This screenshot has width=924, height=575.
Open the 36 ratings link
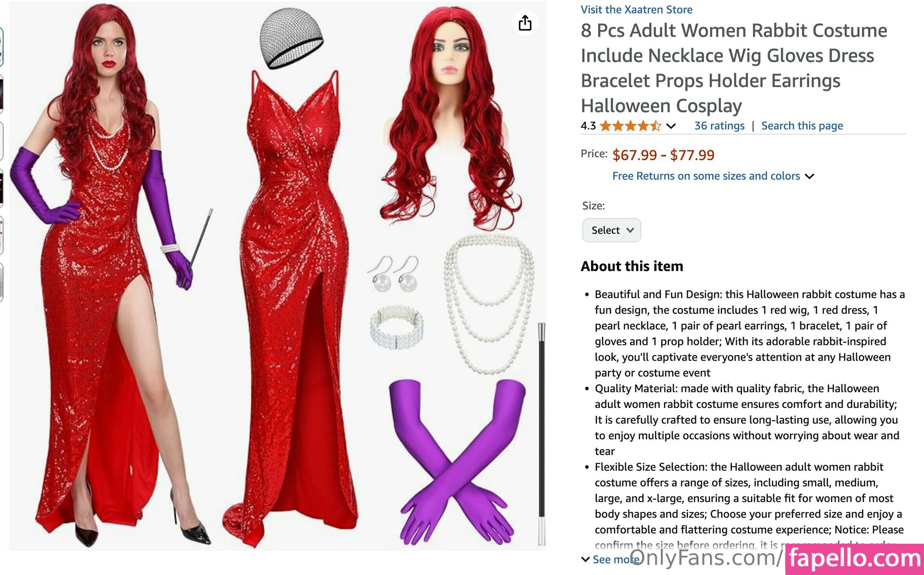tap(719, 126)
